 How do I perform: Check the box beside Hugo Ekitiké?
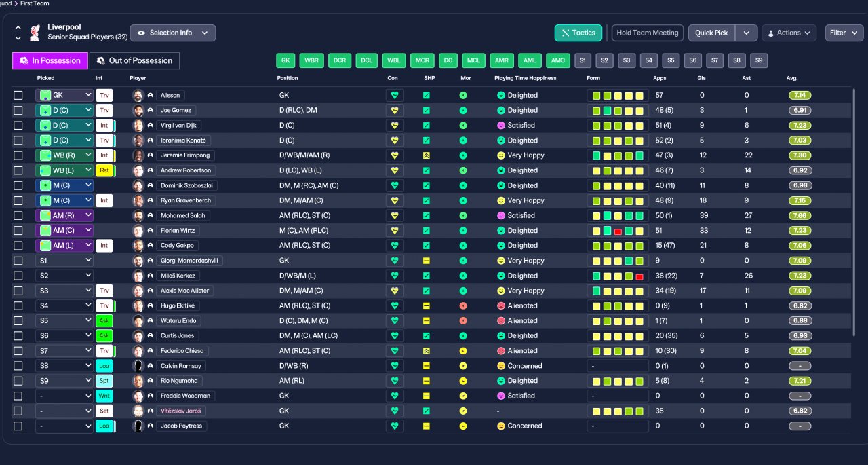(18, 305)
